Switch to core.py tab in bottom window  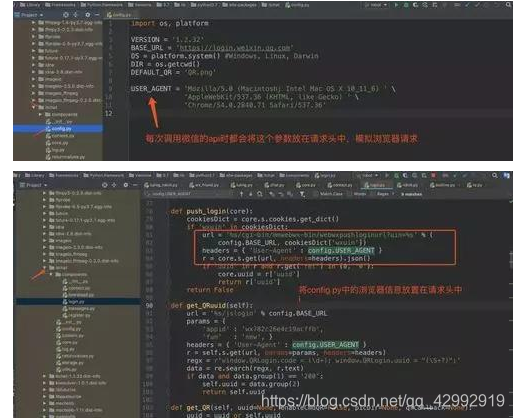click(306, 185)
